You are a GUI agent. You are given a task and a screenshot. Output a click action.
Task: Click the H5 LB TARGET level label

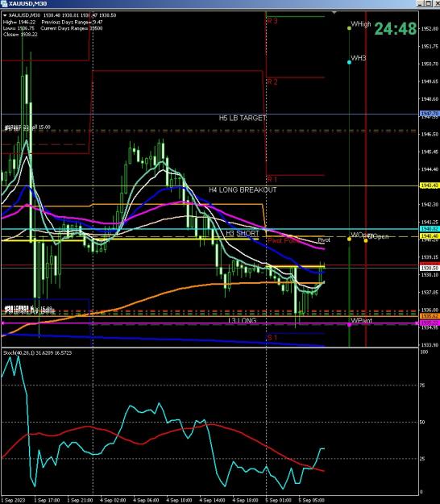pyautogui.click(x=243, y=118)
